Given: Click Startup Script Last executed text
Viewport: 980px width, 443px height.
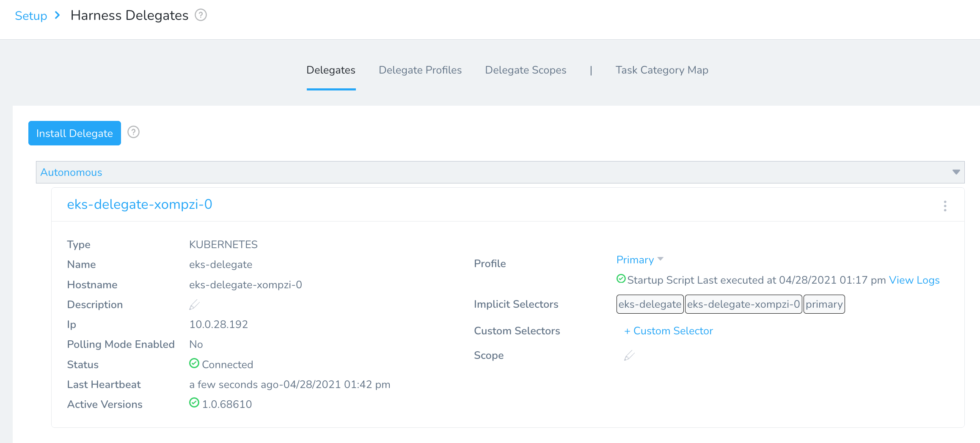Looking at the screenshot, I should (757, 280).
